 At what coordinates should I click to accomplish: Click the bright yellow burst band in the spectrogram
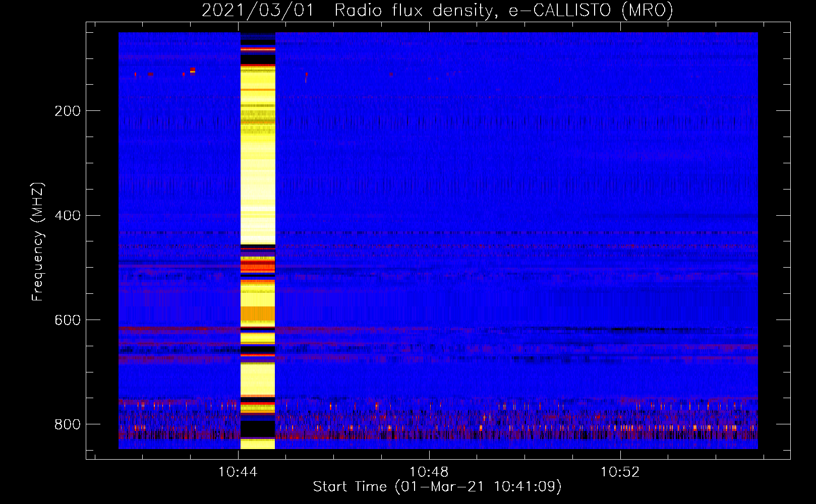(258, 241)
